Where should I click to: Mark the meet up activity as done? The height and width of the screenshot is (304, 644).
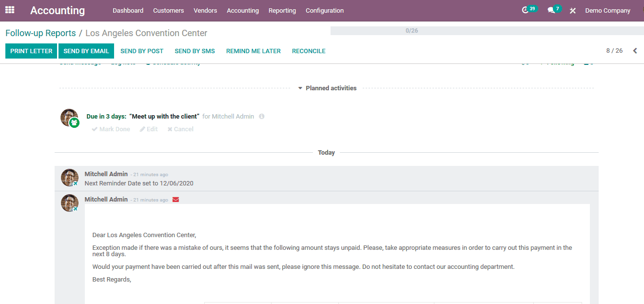point(111,129)
